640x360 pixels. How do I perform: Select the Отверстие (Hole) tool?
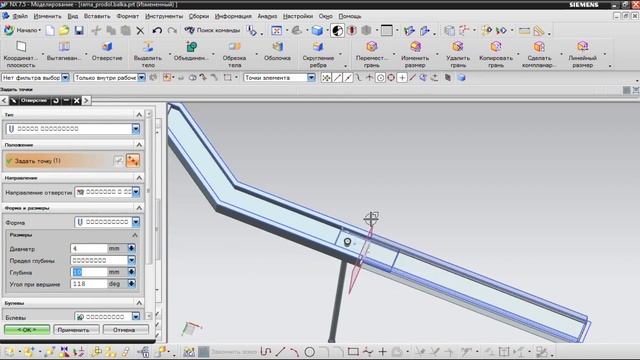point(107,51)
